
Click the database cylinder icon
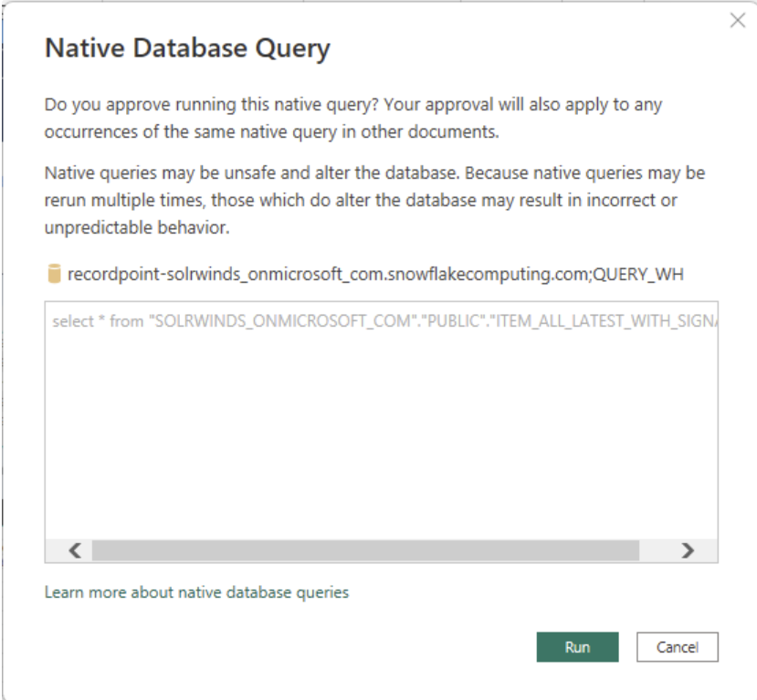[x=54, y=274]
